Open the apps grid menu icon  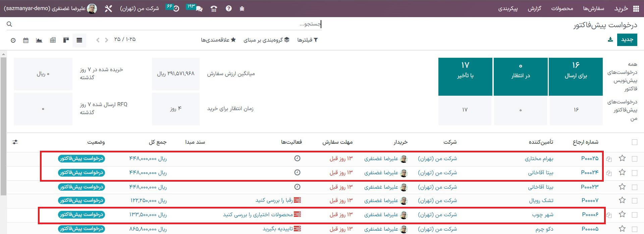636,9
